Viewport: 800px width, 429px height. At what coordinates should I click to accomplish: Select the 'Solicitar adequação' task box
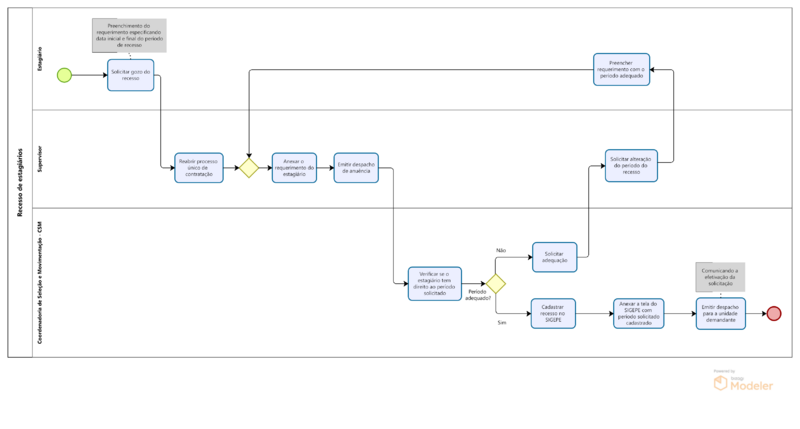(x=554, y=257)
